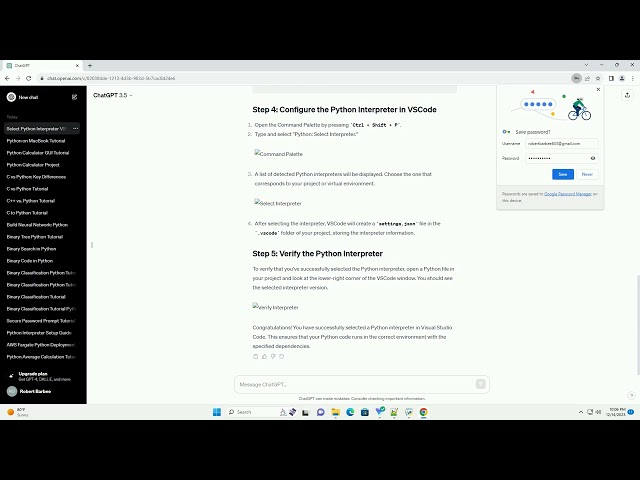Open Chat app from taskbar
The image size is (640, 480).
click(320, 412)
